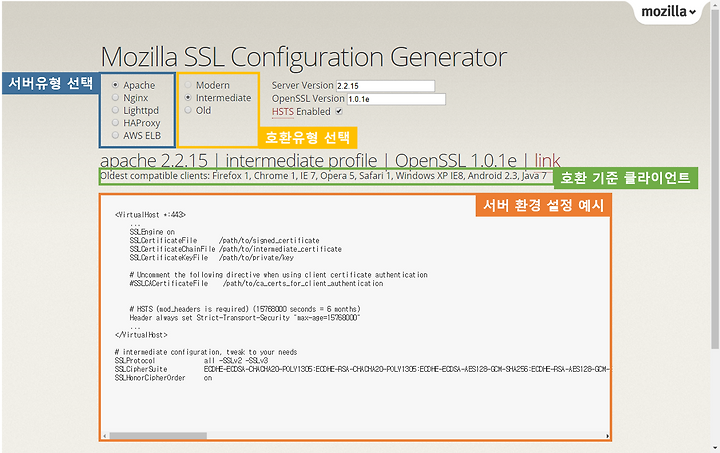The image size is (720, 453).
Task: Click the config box left scroll arrow
Action: 105,436
